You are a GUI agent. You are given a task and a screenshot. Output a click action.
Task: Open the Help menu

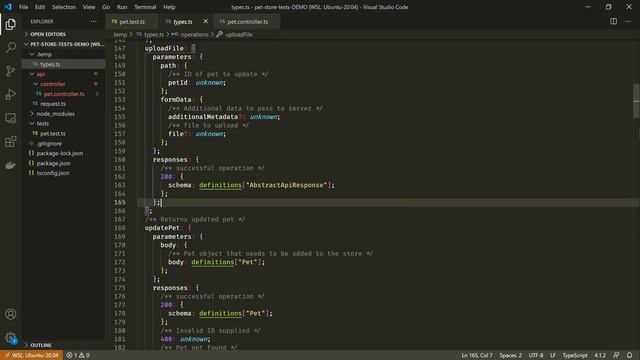point(169,7)
